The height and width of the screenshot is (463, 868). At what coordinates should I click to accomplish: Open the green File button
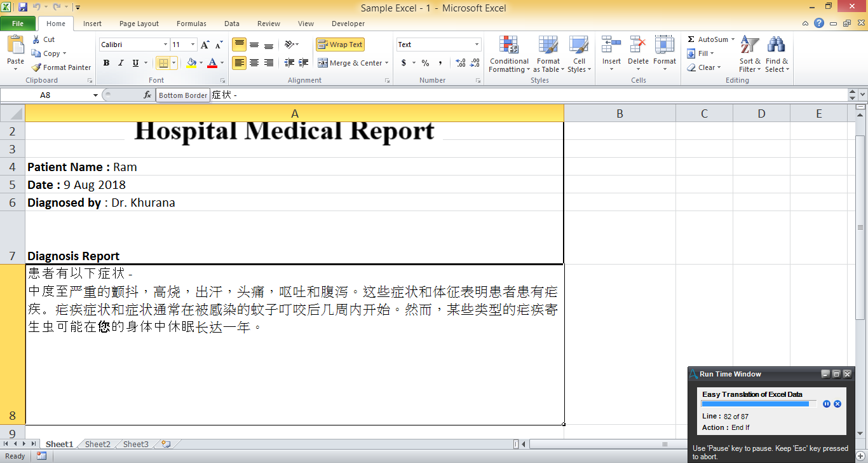coord(18,24)
